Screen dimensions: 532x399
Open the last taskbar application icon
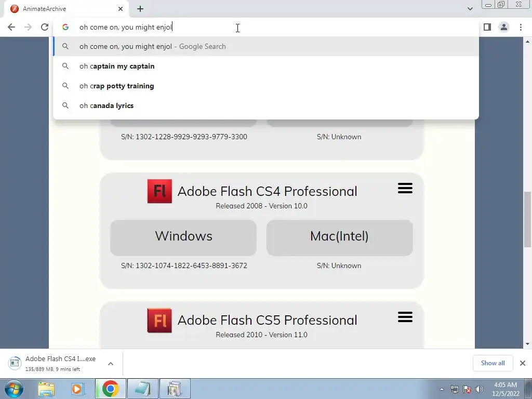(x=175, y=389)
